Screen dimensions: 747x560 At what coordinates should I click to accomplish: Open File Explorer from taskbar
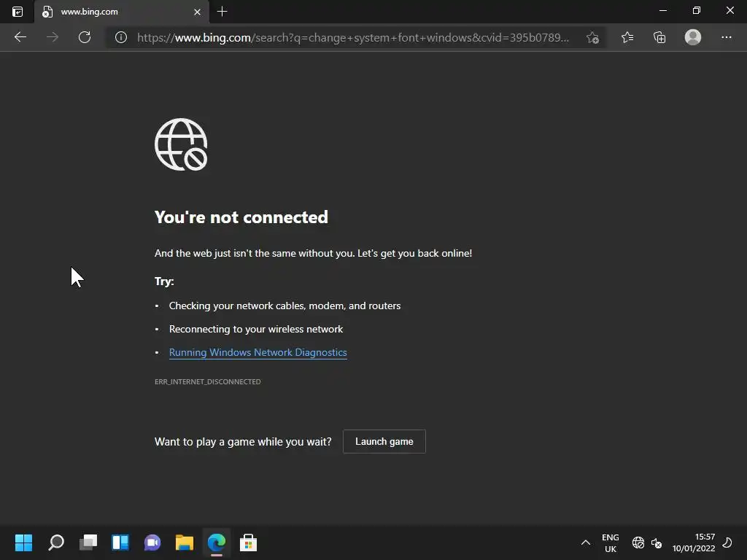185,542
